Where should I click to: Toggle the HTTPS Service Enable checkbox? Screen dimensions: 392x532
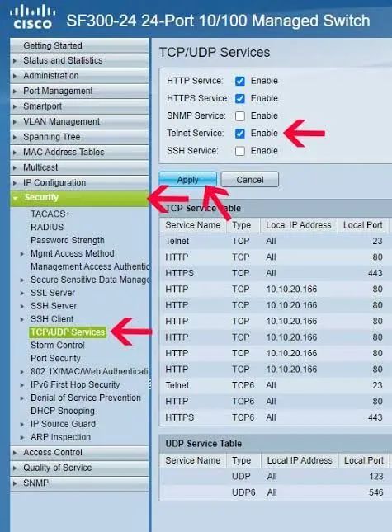tap(240, 98)
